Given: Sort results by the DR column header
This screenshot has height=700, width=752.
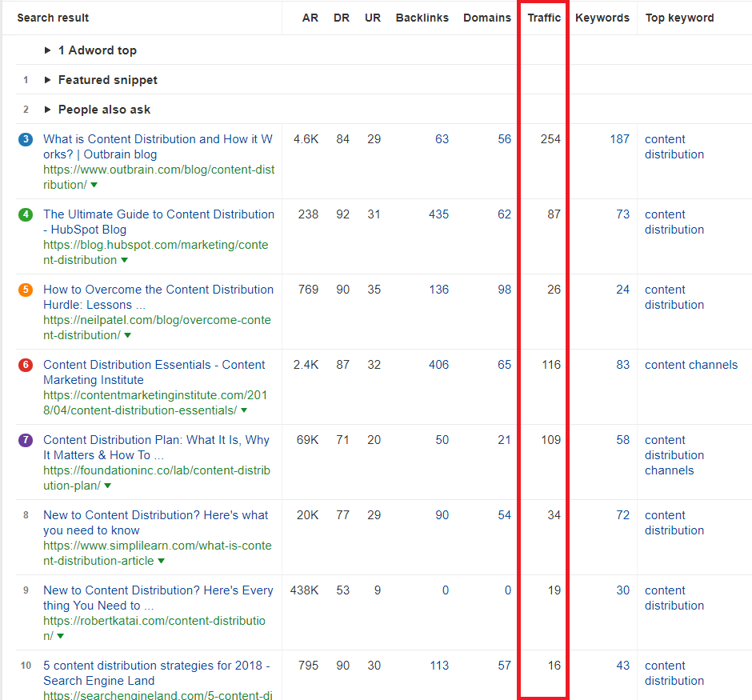Looking at the screenshot, I should pyautogui.click(x=342, y=18).
